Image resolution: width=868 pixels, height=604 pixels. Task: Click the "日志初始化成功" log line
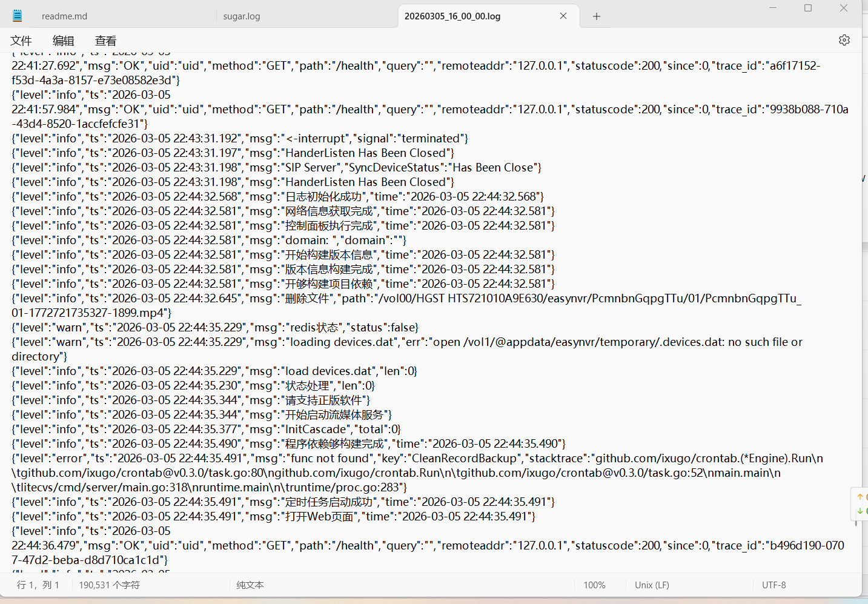[x=278, y=197]
